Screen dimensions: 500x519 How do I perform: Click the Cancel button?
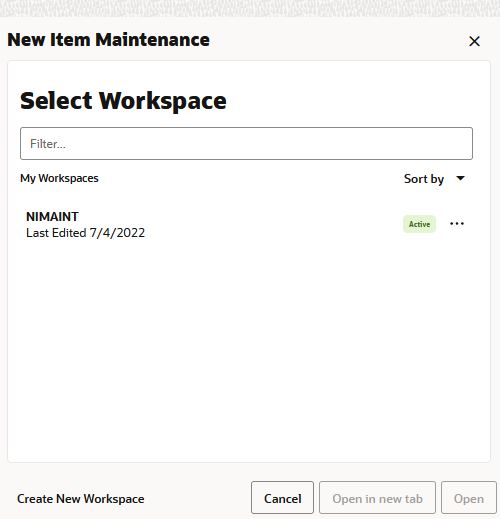pyautogui.click(x=282, y=497)
